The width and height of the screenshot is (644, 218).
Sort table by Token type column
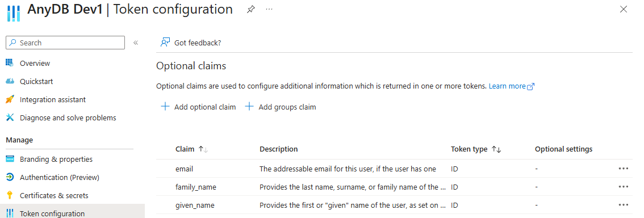click(476, 149)
